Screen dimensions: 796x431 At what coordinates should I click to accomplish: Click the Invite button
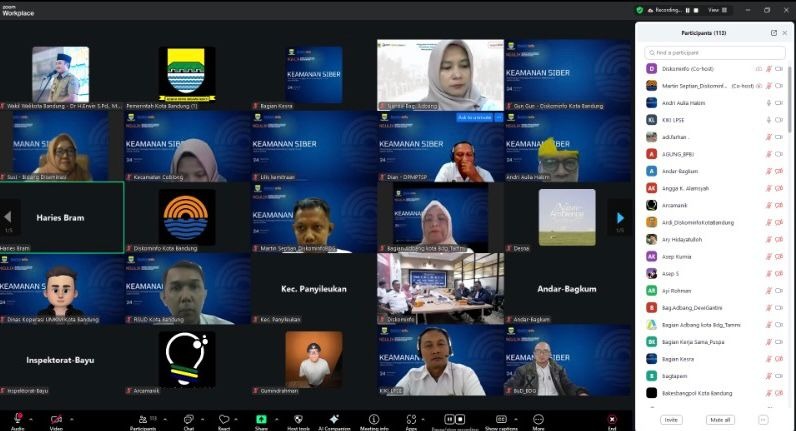click(x=671, y=420)
